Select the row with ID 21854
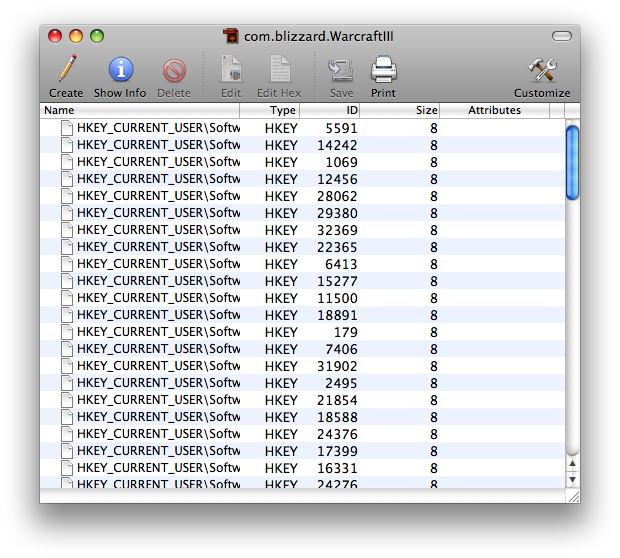The width and height of the screenshot is (620, 558). point(302,400)
